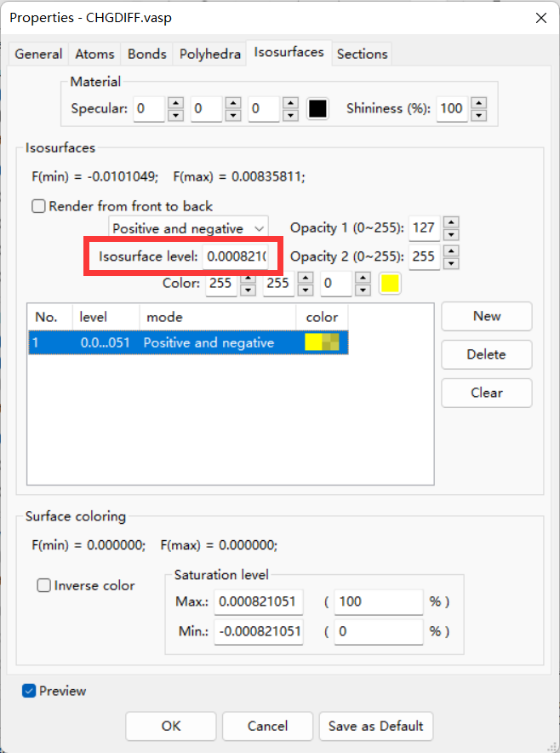Click the Opacity 1 value field
The width and height of the screenshot is (560, 753).
(424, 228)
